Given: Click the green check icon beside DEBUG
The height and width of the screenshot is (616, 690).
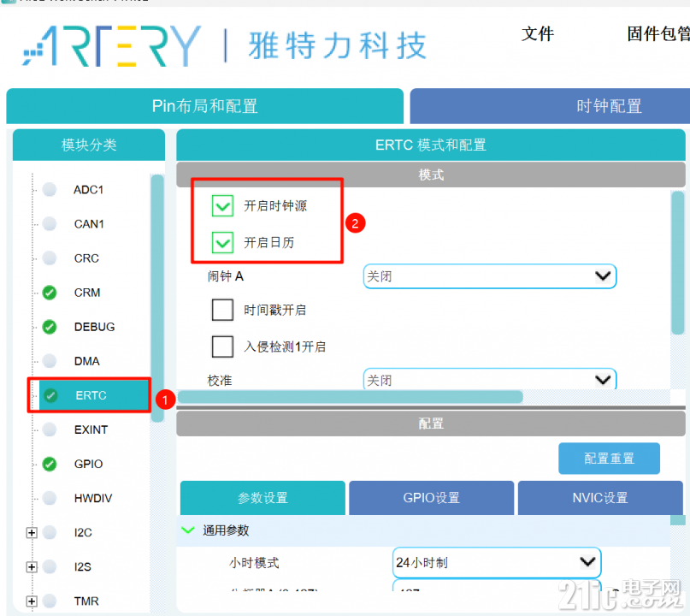Looking at the screenshot, I should [x=50, y=327].
